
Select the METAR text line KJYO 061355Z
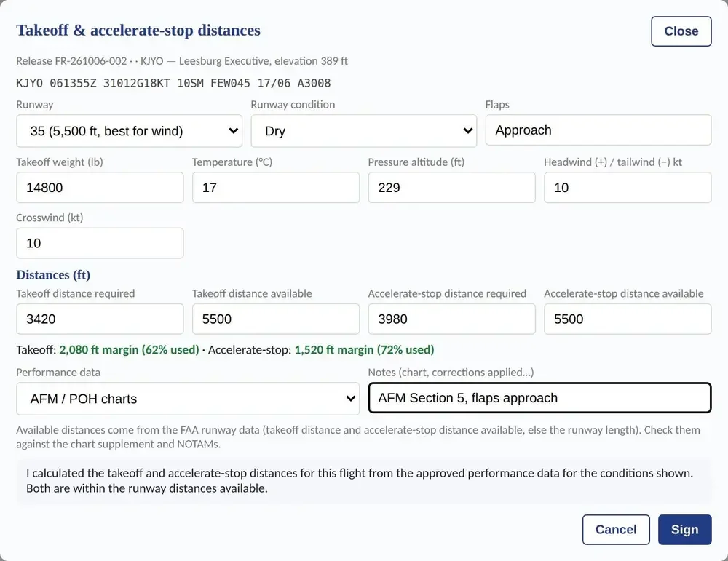click(x=173, y=83)
